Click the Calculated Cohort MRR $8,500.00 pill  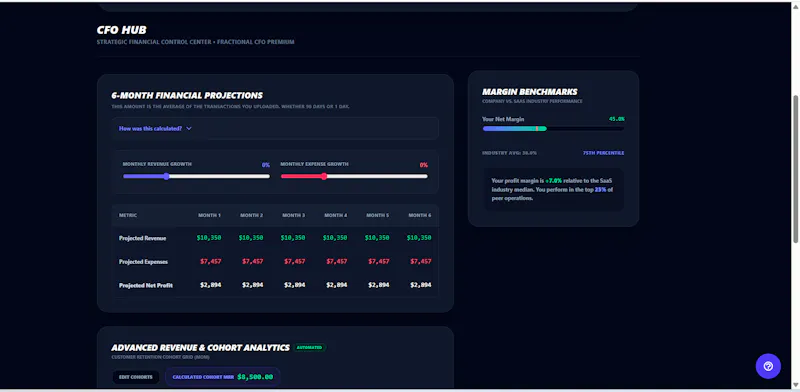coord(222,377)
